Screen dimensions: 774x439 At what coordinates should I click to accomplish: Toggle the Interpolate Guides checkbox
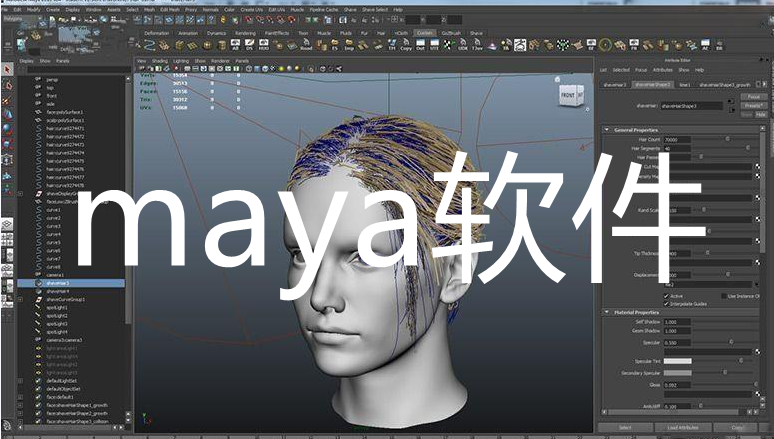click(666, 304)
